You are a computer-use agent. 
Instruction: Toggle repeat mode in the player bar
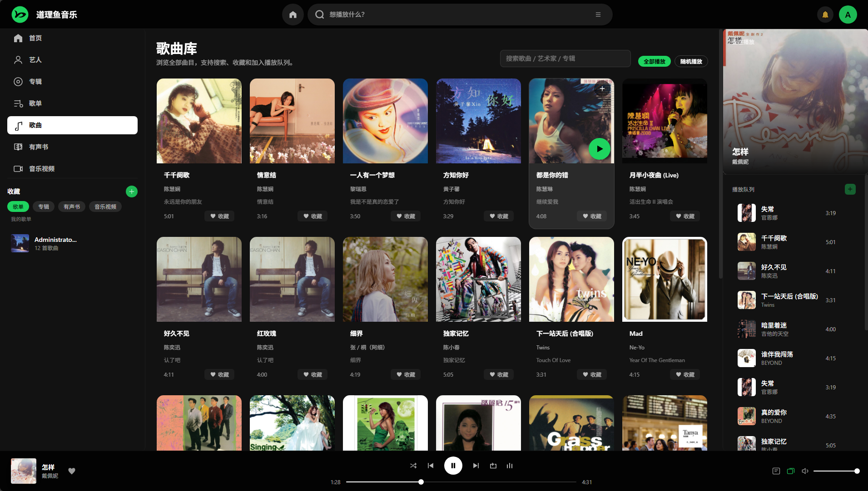click(493, 466)
